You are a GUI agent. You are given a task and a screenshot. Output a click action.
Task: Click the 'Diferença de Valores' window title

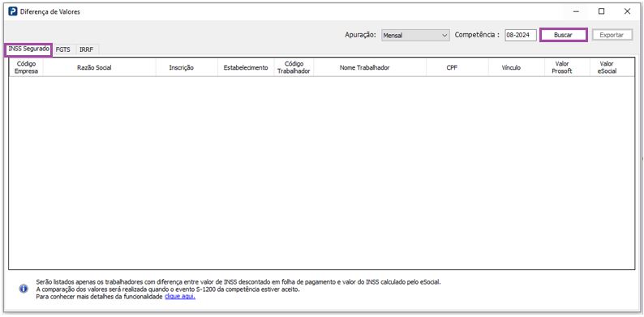tap(50, 12)
